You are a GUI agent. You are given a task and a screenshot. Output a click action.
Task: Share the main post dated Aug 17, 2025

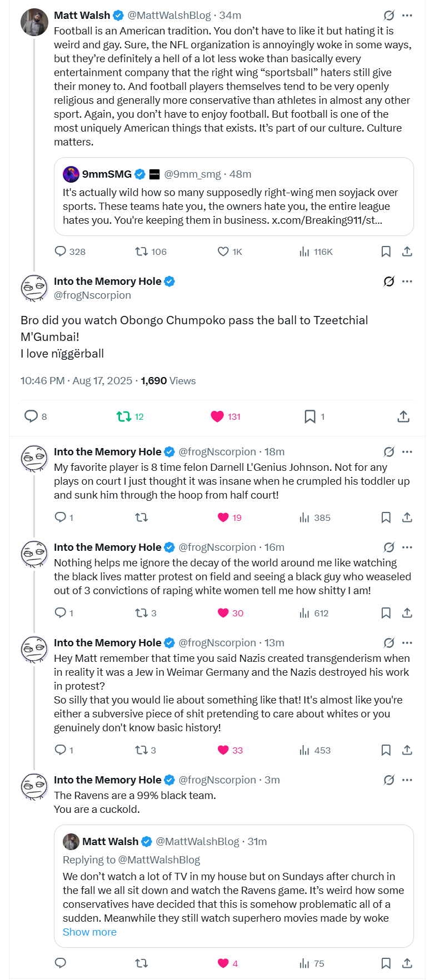tap(403, 416)
